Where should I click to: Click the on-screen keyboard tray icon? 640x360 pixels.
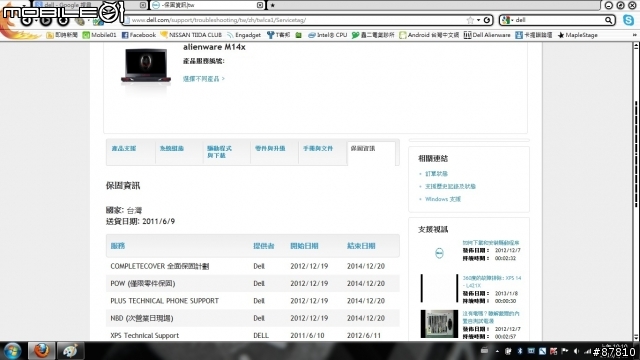pos(484,351)
